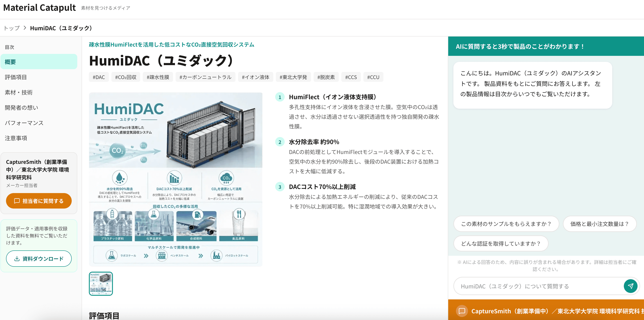Click the HumiDAC（ユミダック） breadcrumb text
The image size is (644, 320).
tap(61, 28)
